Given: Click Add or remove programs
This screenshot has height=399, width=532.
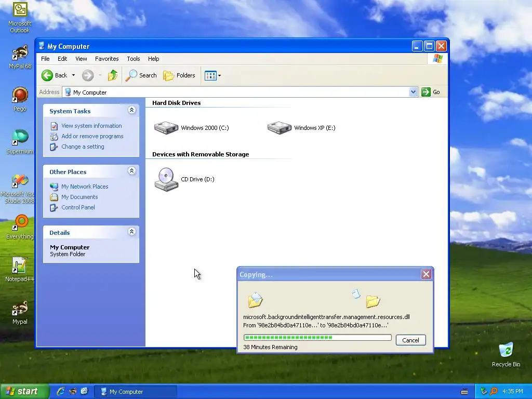Looking at the screenshot, I should [x=92, y=137].
